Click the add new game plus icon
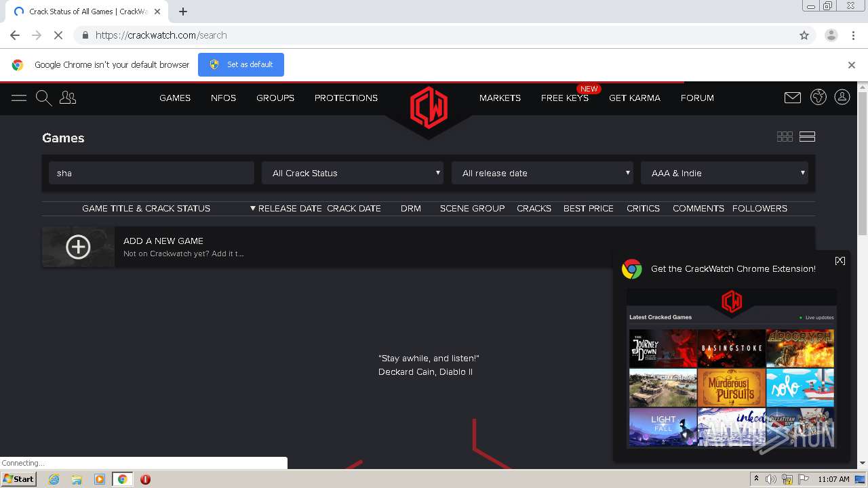The image size is (868, 488). [78, 247]
